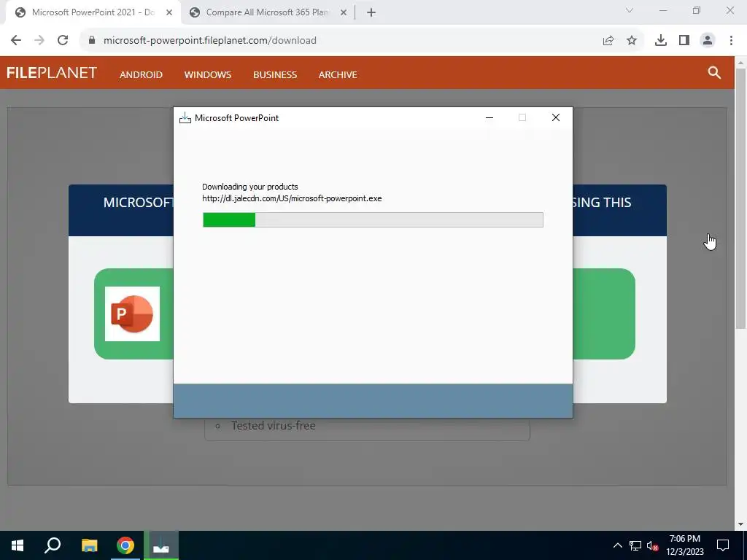Click the muted volume tray icon
747x560 pixels.
click(653, 545)
